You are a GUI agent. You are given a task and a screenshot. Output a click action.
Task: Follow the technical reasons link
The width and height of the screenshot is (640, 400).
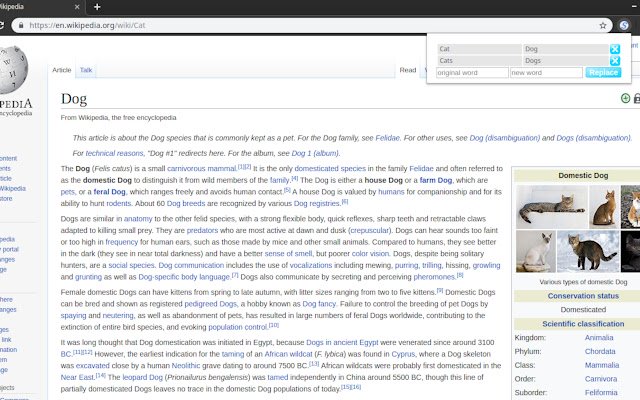pyautogui.click(x=114, y=153)
